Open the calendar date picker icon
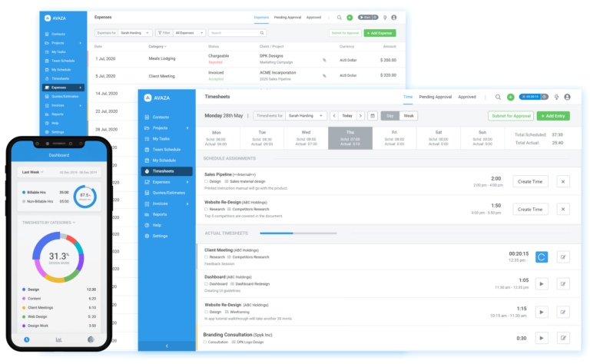590x364 pixels. pos(373,116)
